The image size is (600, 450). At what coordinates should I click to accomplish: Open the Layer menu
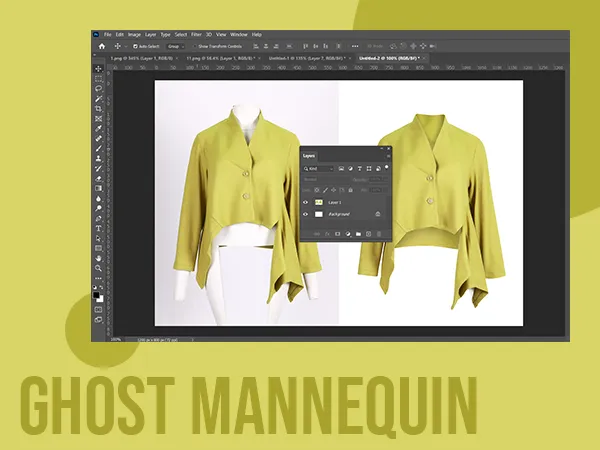pos(150,34)
